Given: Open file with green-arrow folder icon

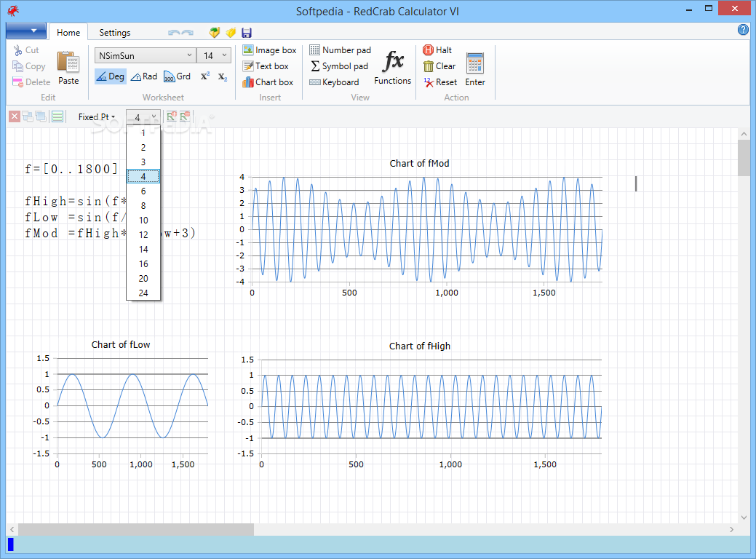Looking at the screenshot, I should pyautogui.click(x=215, y=32).
